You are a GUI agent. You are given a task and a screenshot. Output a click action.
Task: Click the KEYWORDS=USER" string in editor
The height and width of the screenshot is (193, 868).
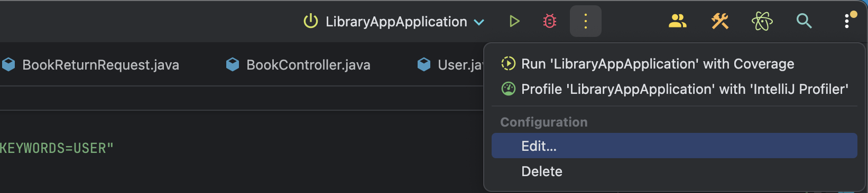[57, 148]
